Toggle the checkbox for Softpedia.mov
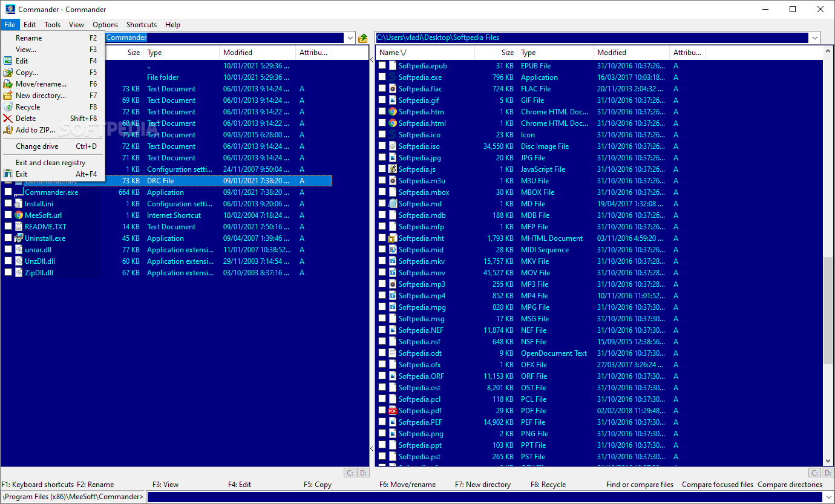 click(x=382, y=272)
